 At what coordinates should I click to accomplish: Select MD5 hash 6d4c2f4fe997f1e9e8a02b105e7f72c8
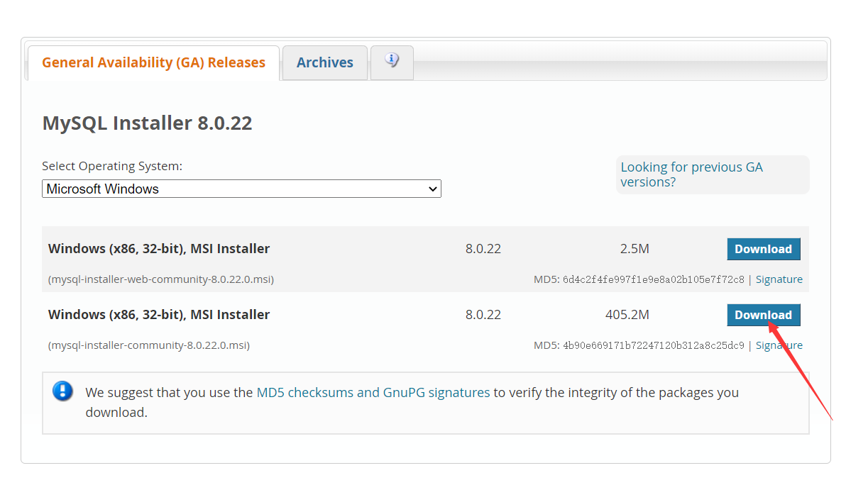point(654,279)
